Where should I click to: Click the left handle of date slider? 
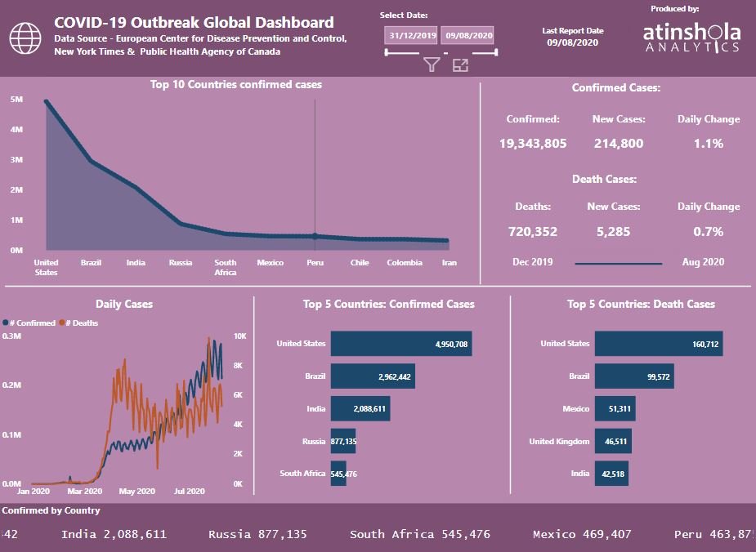(x=387, y=52)
